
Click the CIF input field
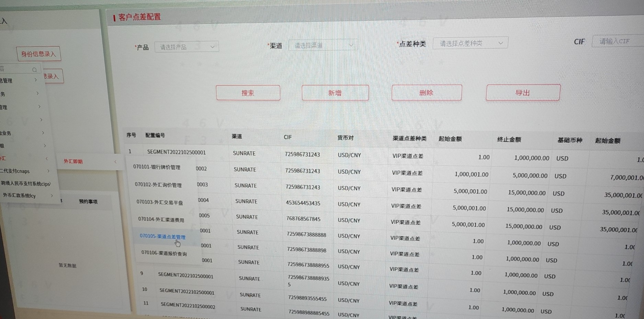click(618, 41)
